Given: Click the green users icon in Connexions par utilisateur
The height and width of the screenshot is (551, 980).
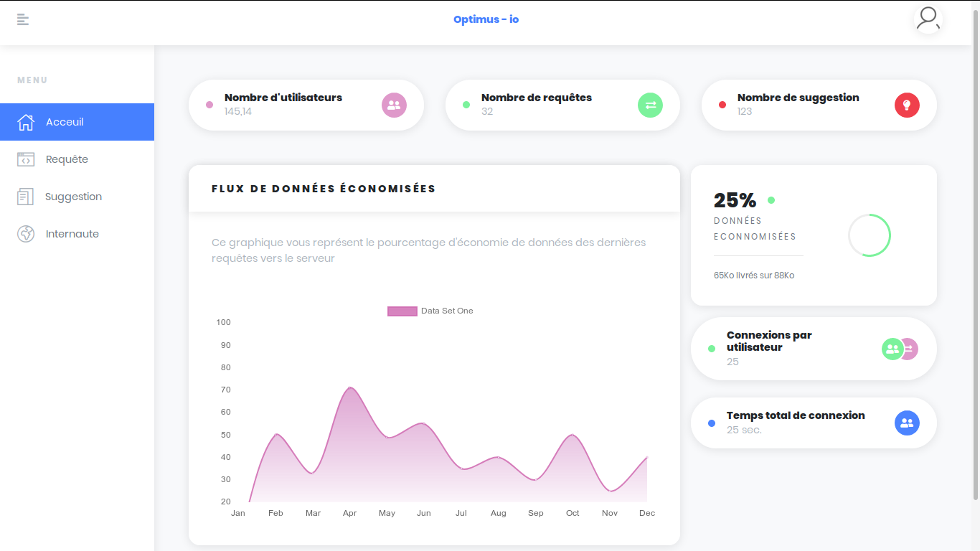Looking at the screenshot, I should (x=892, y=349).
